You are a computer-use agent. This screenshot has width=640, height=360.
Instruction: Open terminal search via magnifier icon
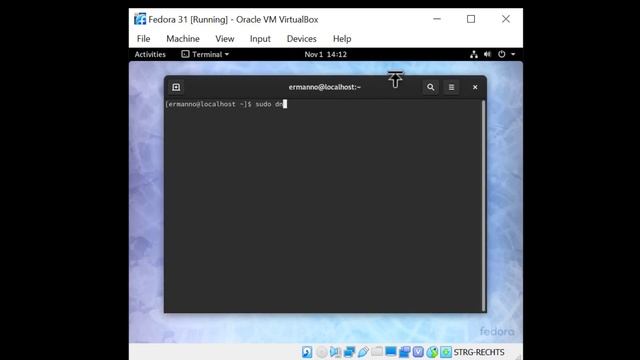point(431,87)
